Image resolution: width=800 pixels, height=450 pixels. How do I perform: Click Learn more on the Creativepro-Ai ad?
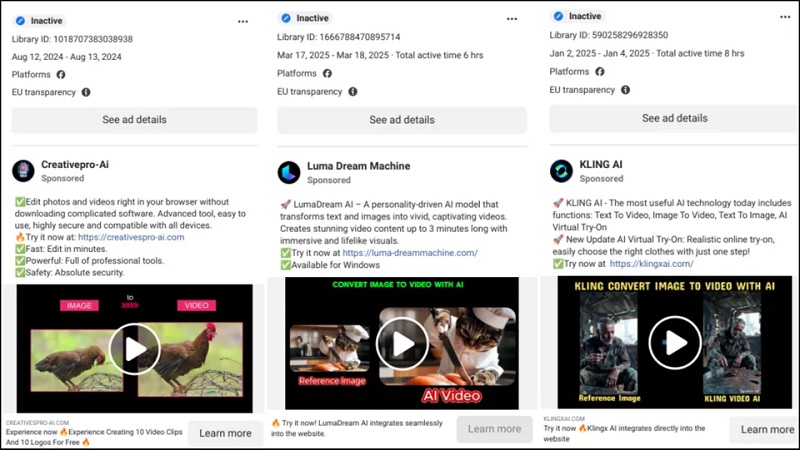pyautogui.click(x=225, y=433)
